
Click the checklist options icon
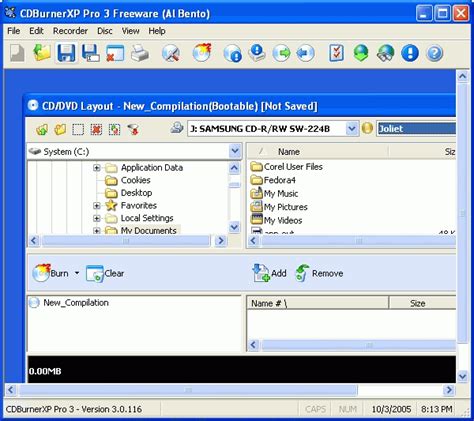[336, 53]
